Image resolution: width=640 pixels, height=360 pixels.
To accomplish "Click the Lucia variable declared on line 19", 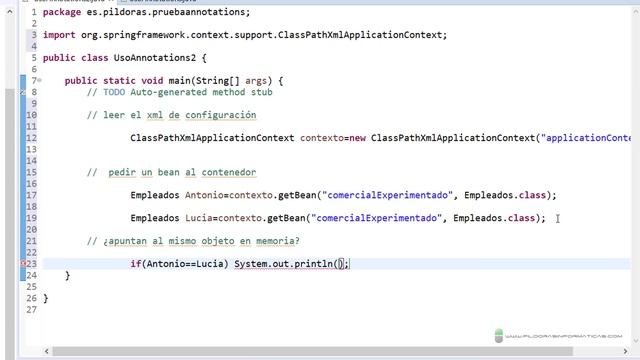I will pos(199,218).
